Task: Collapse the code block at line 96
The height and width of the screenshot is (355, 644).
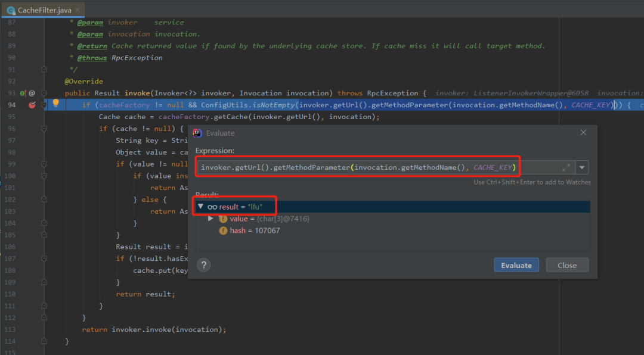Action: [44, 129]
